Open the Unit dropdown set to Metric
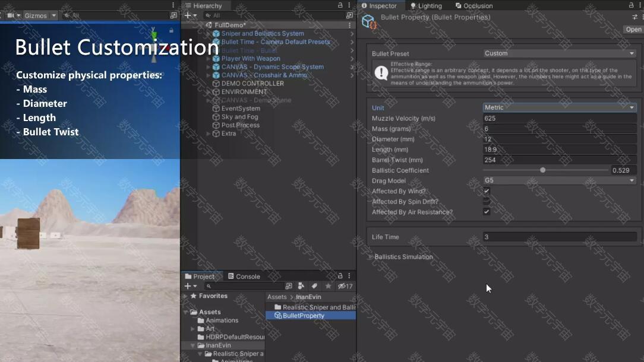 tap(560, 107)
